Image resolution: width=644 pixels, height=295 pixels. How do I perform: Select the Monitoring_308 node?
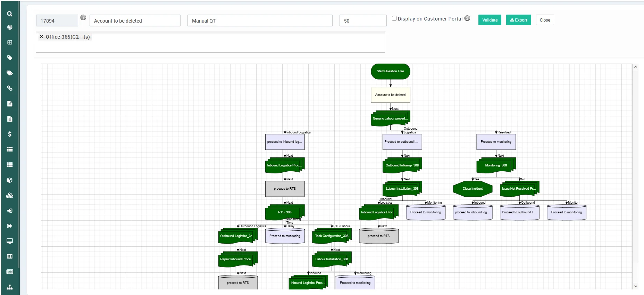tap(496, 165)
